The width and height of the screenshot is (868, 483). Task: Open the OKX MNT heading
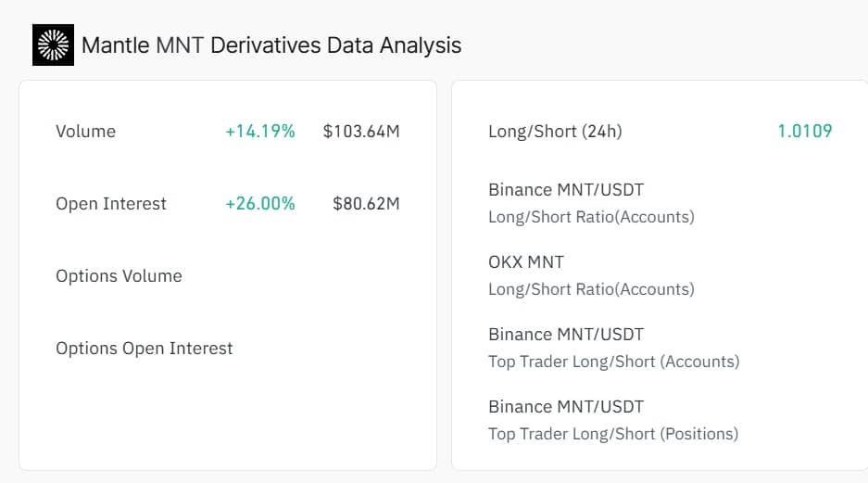click(525, 261)
